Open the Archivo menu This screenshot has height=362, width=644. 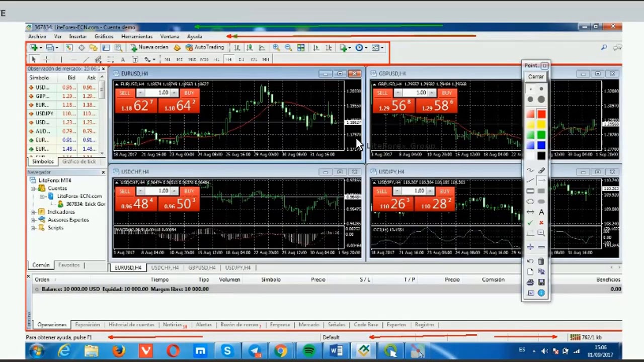[37, 37]
